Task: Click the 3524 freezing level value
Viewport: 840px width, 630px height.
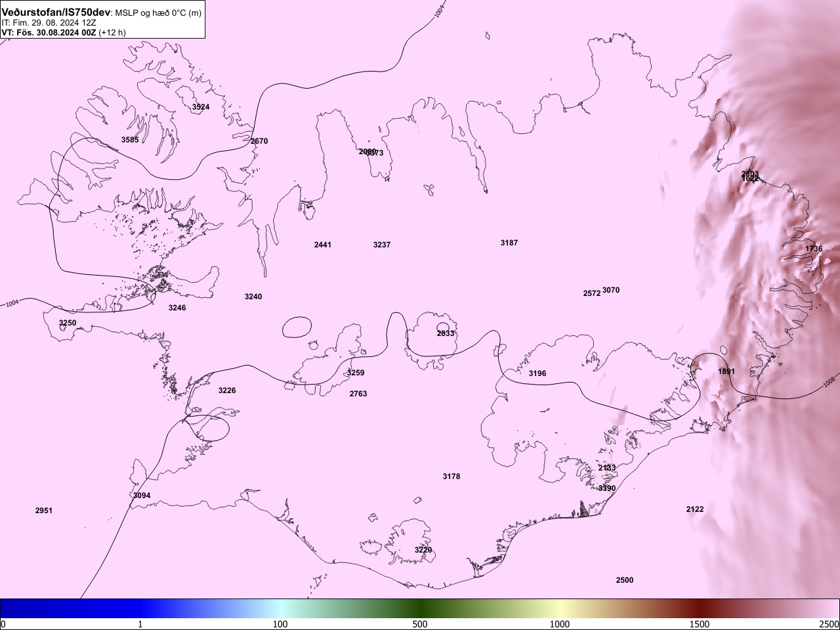Action: tap(201, 107)
